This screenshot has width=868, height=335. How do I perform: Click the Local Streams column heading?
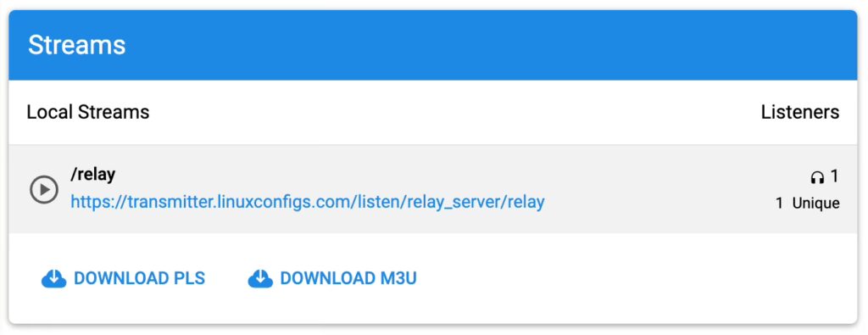point(88,113)
